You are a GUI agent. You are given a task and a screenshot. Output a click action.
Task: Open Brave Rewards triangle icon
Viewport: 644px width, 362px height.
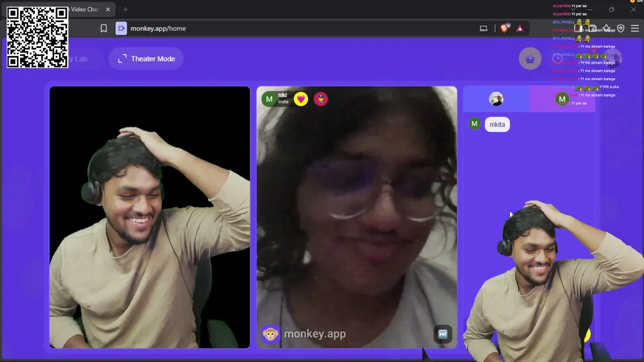pyautogui.click(x=520, y=29)
